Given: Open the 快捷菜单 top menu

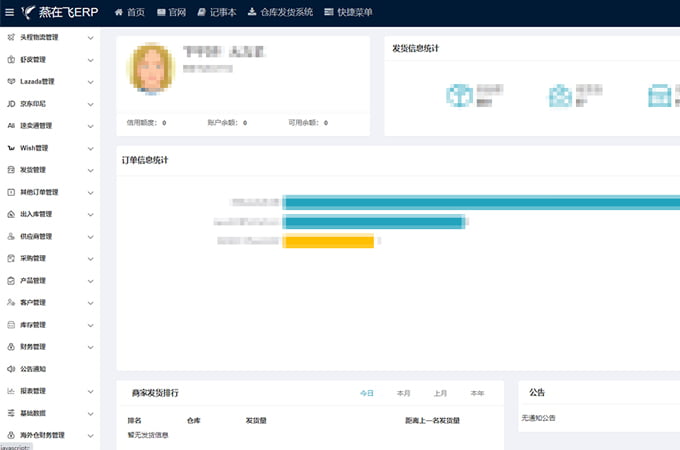Looking at the screenshot, I should pos(349,12).
